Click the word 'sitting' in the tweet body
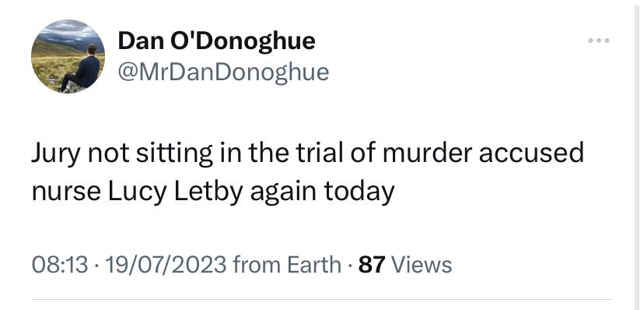The image size is (644, 310). [174, 153]
